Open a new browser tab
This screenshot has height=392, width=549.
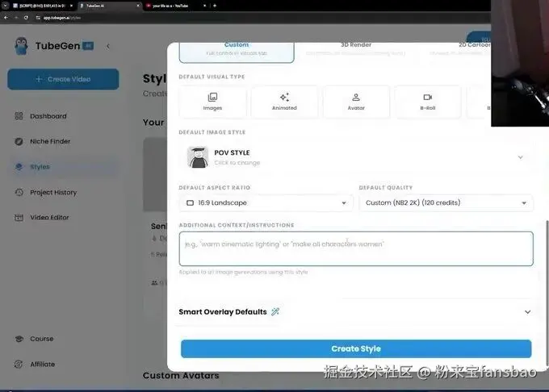(x=215, y=6)
